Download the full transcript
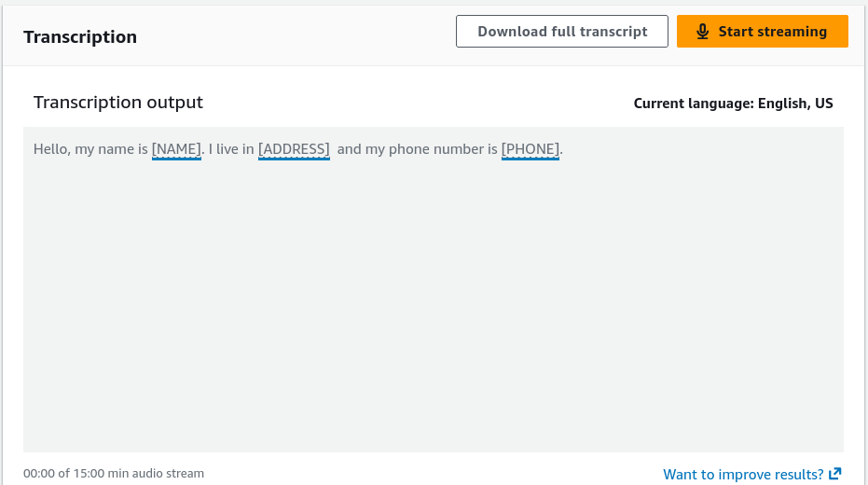Screen dimensions: 868x485 coord(562,32)
